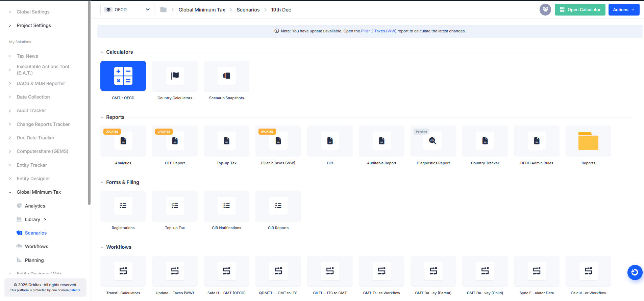
Task: Select Analytics under Global Minimum Tax
Action: [x=35, y=206]
